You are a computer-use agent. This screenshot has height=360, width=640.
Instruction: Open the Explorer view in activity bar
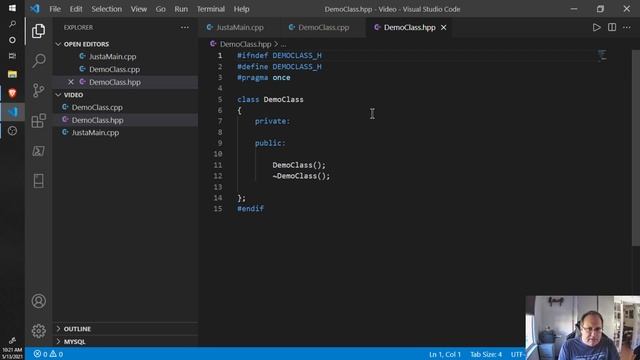[38, 31]
